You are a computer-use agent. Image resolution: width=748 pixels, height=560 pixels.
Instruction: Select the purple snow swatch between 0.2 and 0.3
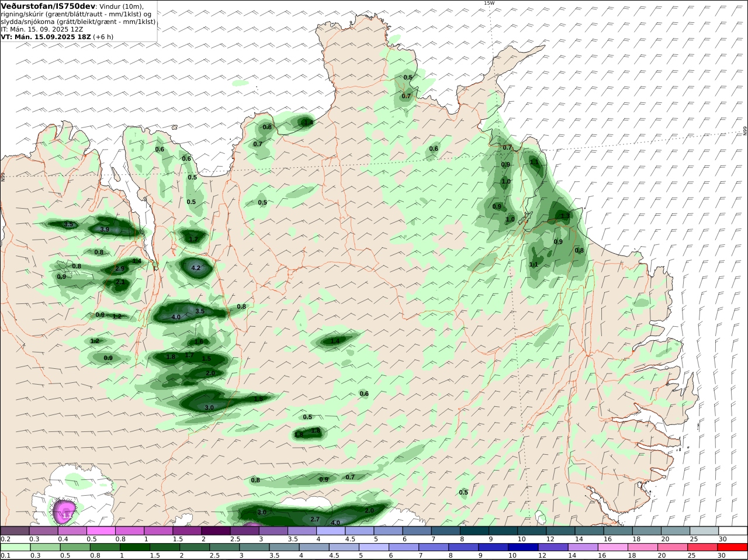(15, 530)
